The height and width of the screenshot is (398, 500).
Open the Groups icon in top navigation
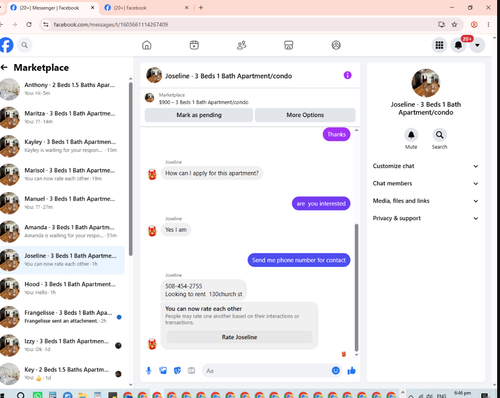336,45
